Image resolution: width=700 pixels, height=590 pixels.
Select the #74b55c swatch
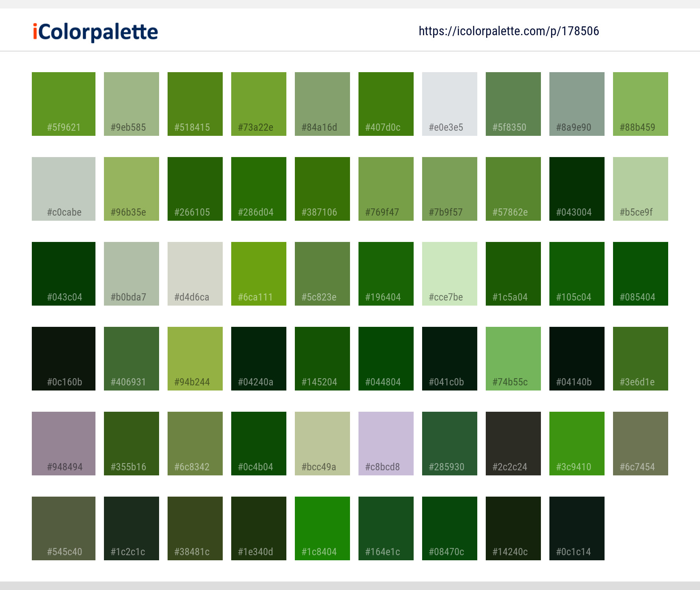point(513,359)
